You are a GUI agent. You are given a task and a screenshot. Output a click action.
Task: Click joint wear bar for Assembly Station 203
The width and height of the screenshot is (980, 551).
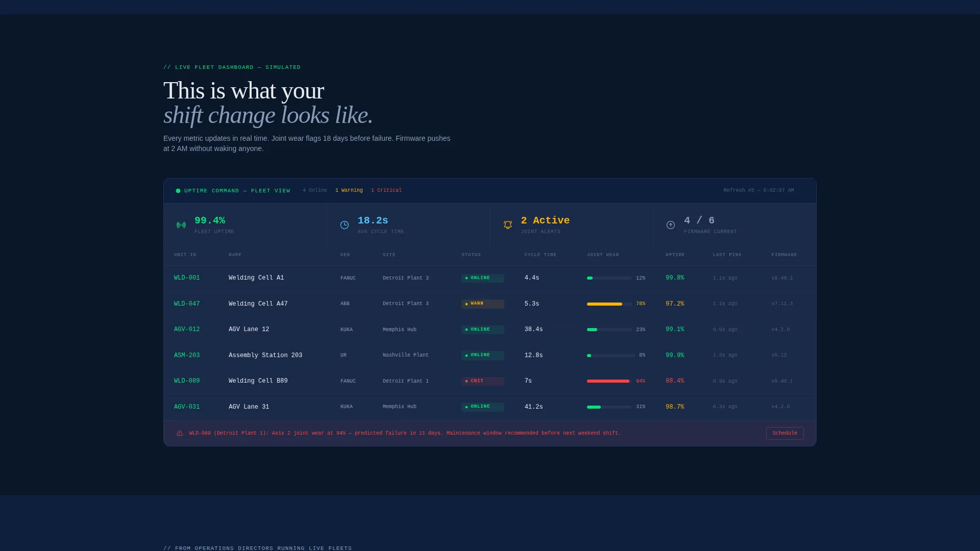(x=610, y=355)
